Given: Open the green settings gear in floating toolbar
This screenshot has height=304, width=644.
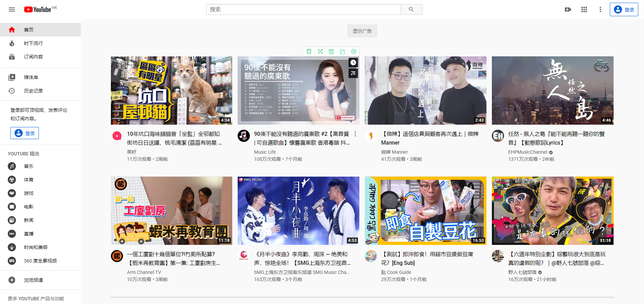Looking at the screenshot, I should click(354, 51).
